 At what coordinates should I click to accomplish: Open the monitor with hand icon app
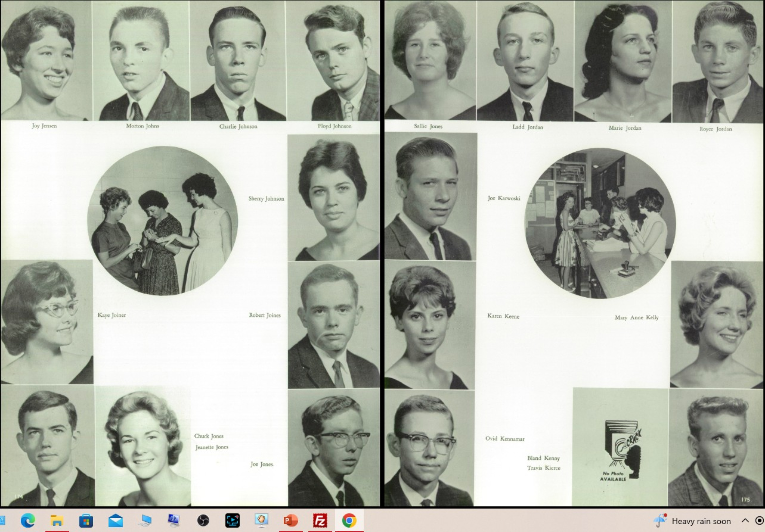262,520
